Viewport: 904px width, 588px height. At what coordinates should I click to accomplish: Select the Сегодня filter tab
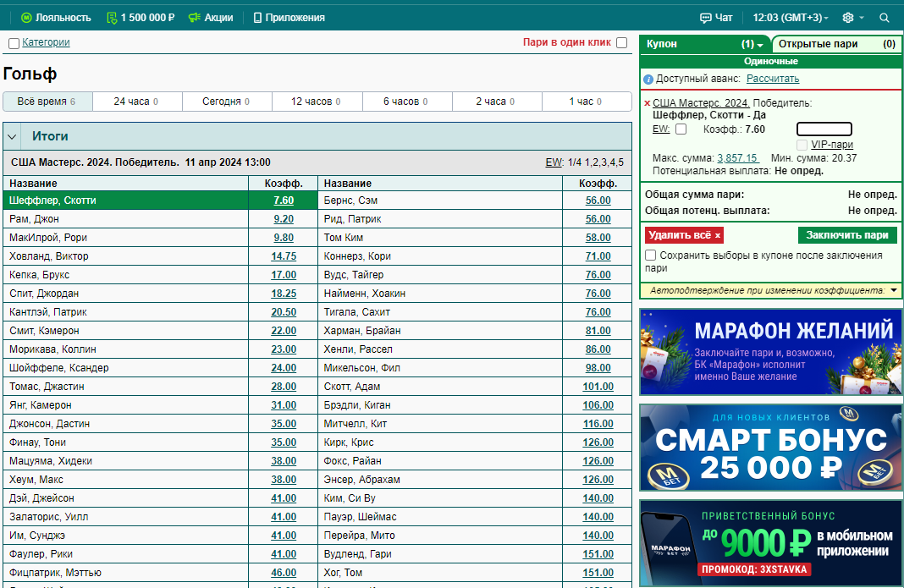227,102
